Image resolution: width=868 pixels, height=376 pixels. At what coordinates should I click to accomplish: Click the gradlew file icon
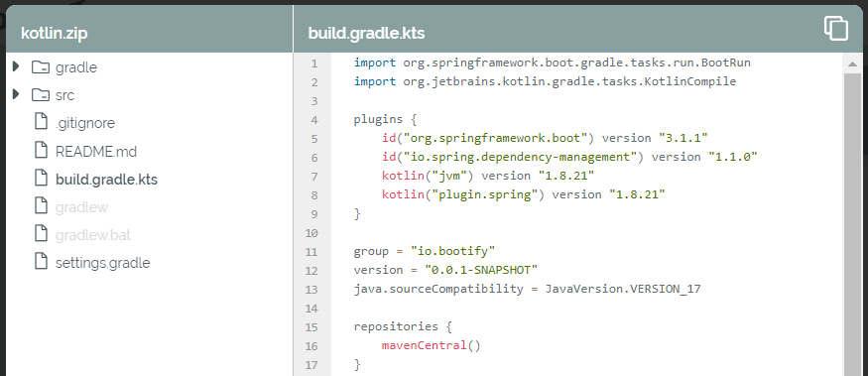(41, 205)
